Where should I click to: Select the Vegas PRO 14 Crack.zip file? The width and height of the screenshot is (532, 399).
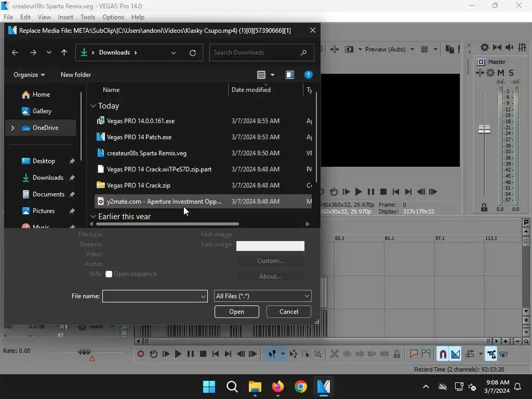point(203,185)
